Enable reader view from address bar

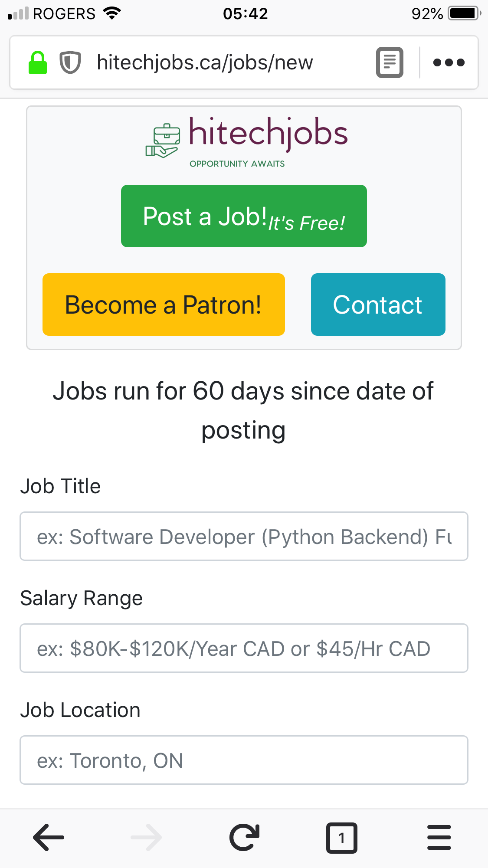390,62
